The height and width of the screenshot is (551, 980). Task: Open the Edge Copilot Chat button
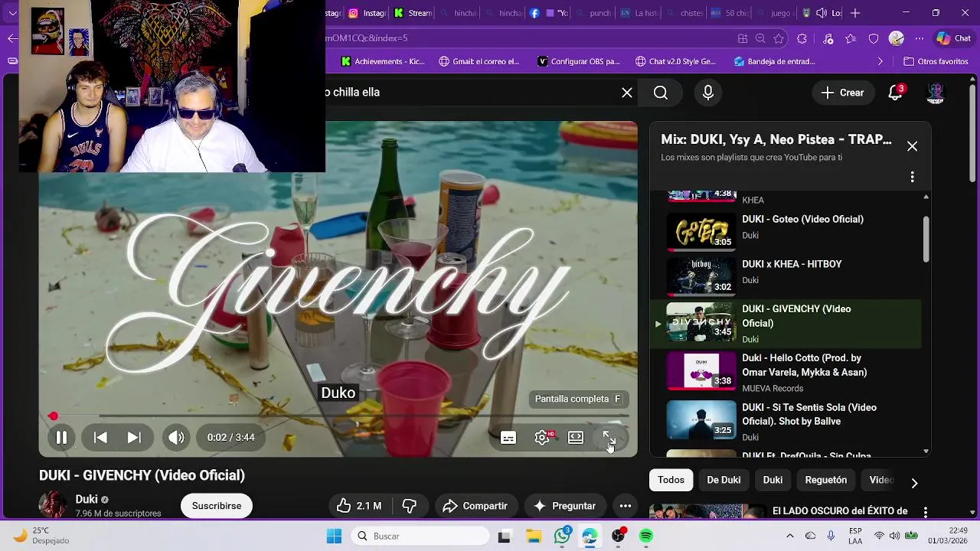click(x=954, y=38)
